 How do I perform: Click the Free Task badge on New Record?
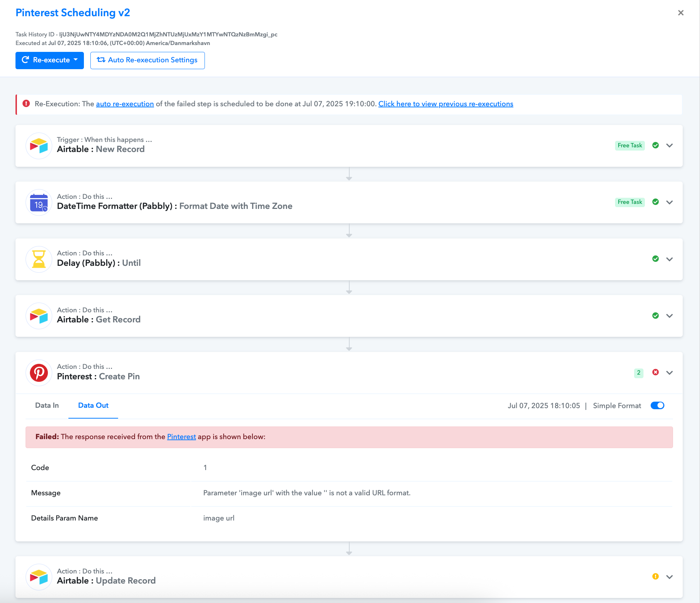pyautogui.click(x=630, y=146)
